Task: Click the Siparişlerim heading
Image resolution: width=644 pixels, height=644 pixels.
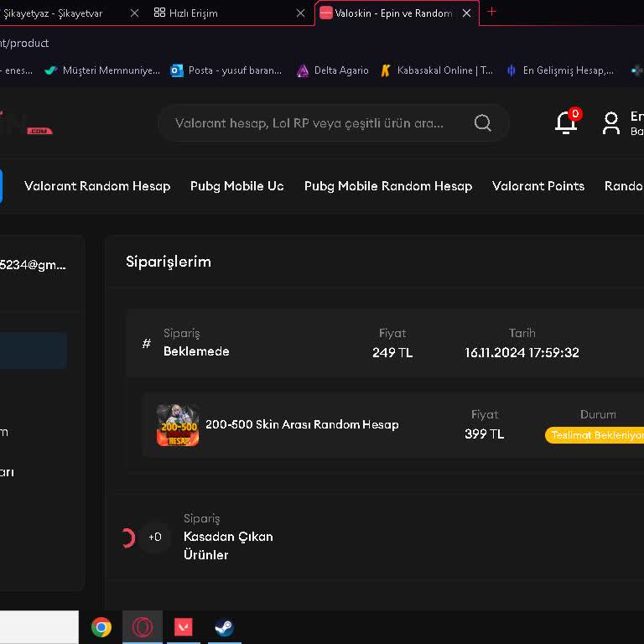Action: coord(169,262)
